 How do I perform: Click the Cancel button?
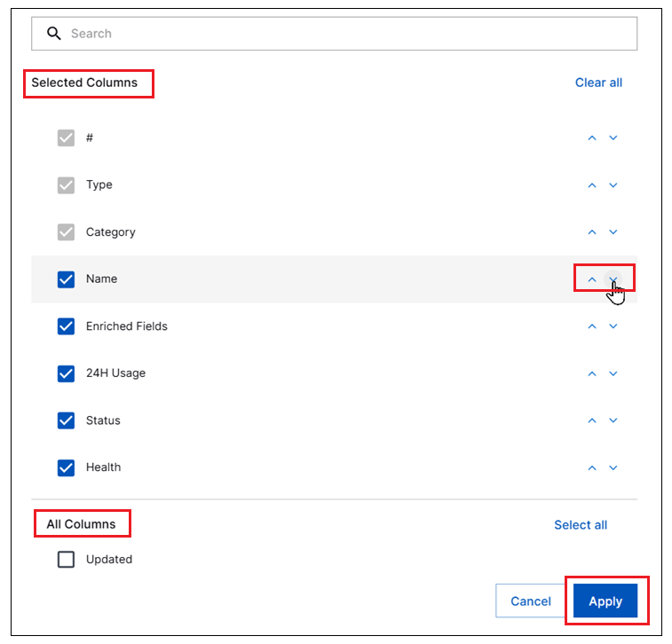(530, 601)
